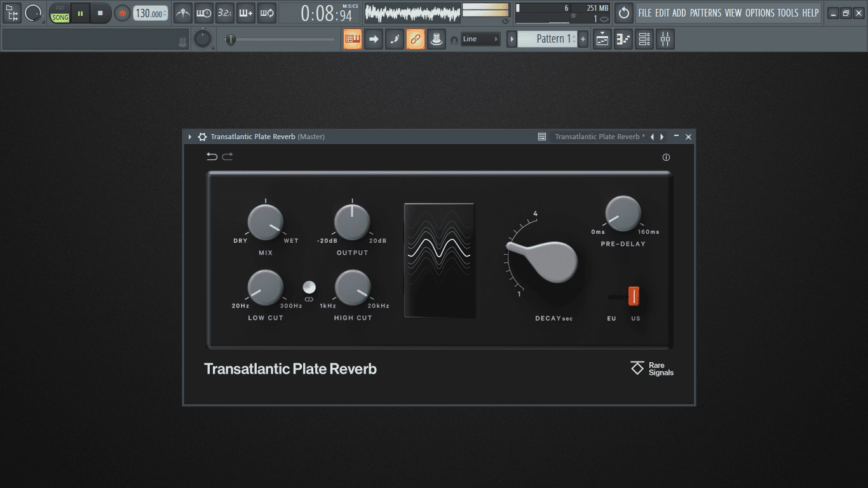Minimize the plugin window
Viewport: 868px width, 488px height.
click(x=676, y=137)
